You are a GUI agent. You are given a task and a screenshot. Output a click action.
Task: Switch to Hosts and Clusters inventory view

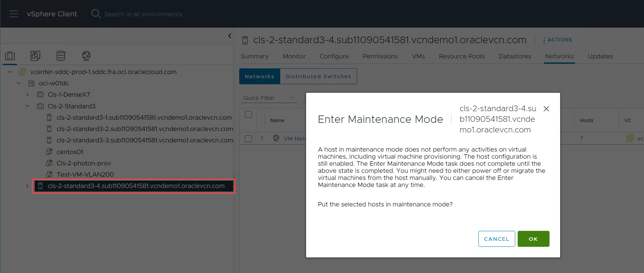(10, 56)
